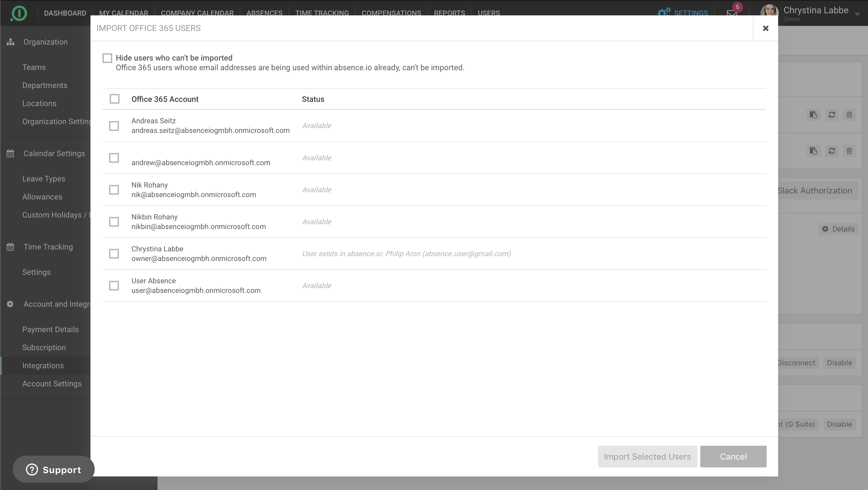Tick the checkbox for Nikbin Rohany

click(114, 222)
